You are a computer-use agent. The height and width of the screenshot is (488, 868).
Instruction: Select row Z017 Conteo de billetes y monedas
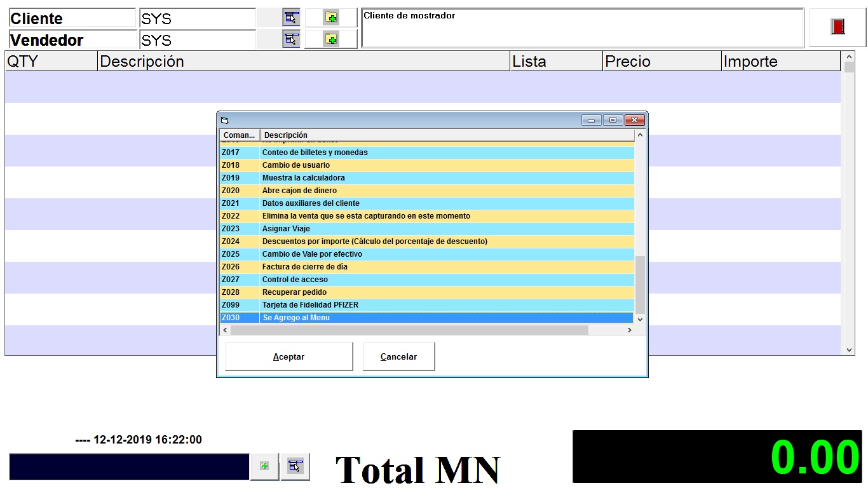427,152
